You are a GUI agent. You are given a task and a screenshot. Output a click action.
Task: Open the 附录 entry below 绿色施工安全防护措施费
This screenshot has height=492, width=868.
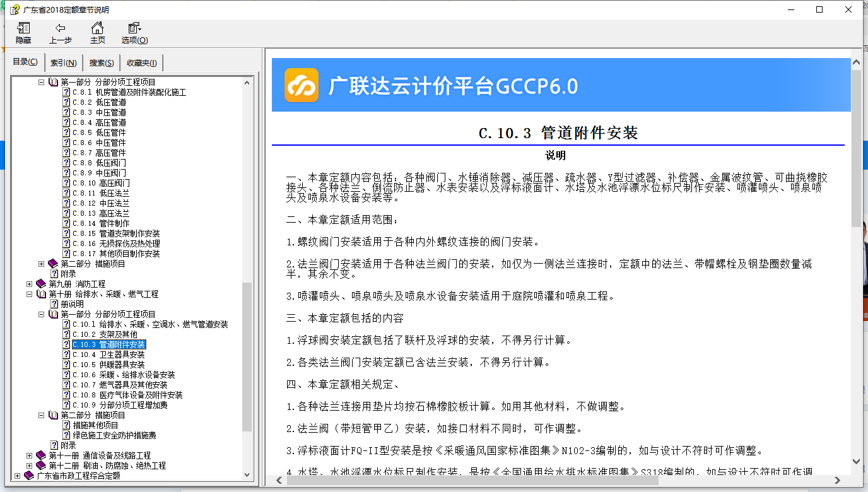[68, 445]
